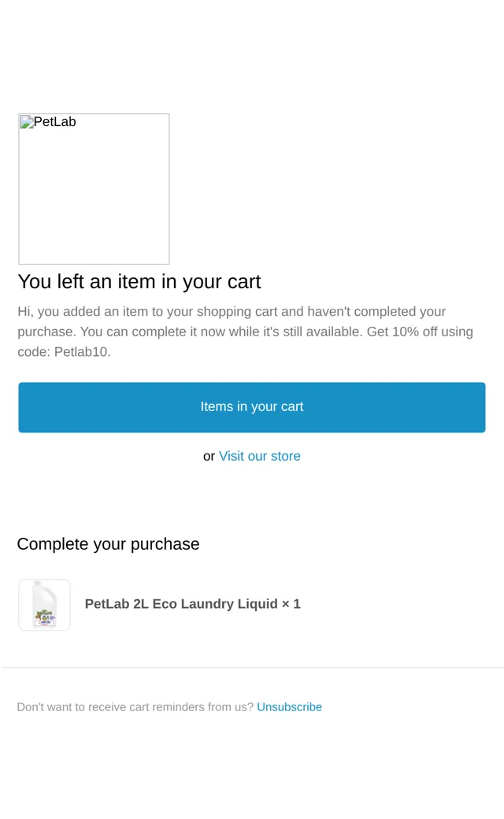Select the "You left an item in your cart" heading
This screenshot has width=504, height=819.
(139, 282)
